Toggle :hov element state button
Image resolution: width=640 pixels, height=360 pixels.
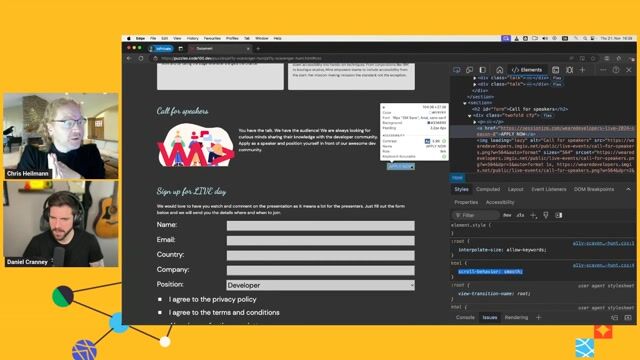507,215
